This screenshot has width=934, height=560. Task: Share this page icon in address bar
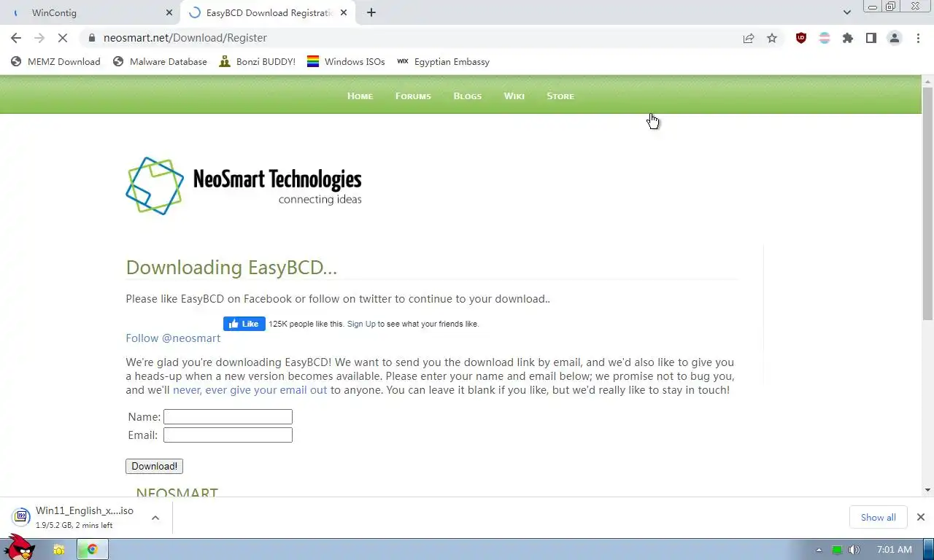click(749, 38)
